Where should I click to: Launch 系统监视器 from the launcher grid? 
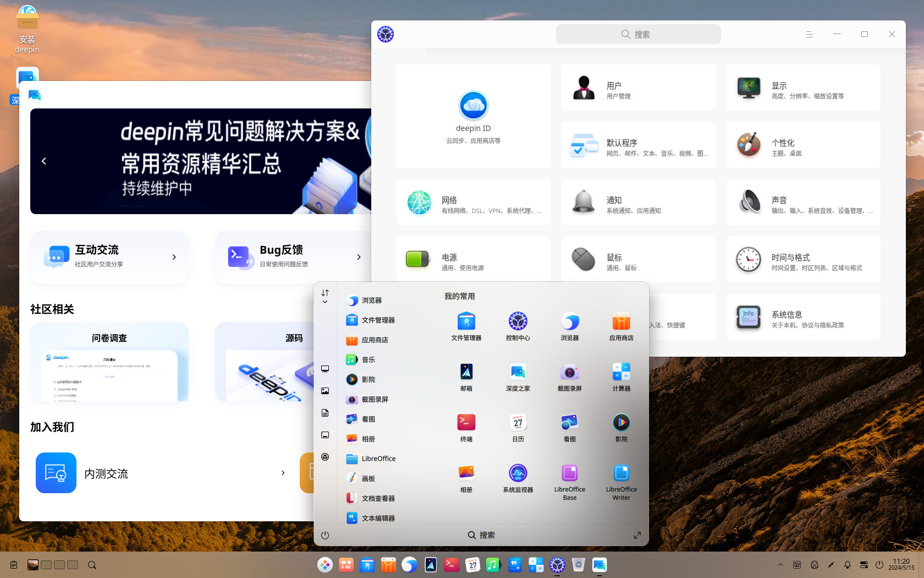point(518,478)
